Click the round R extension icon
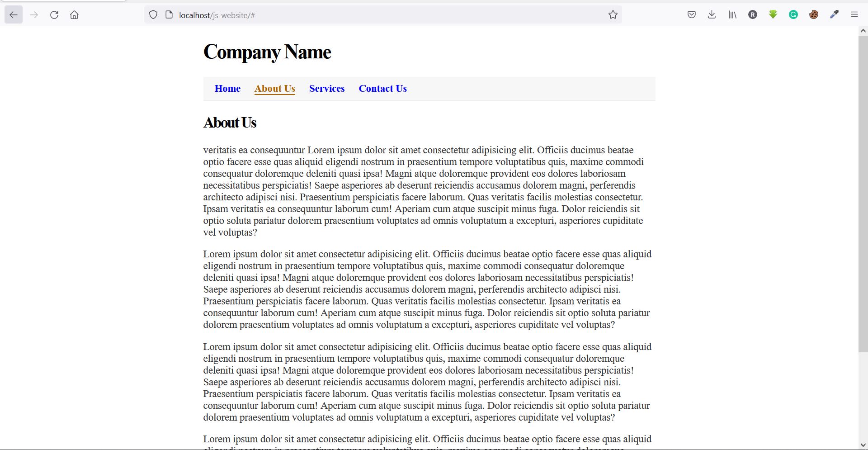The height and width of the screenshot is (450, 868). tap(753, 15)
